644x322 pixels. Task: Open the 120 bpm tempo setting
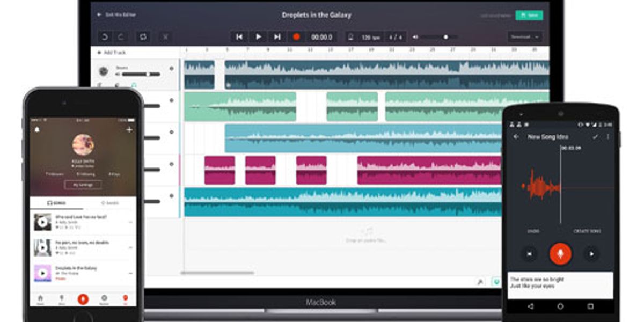(x=370, y=36)
